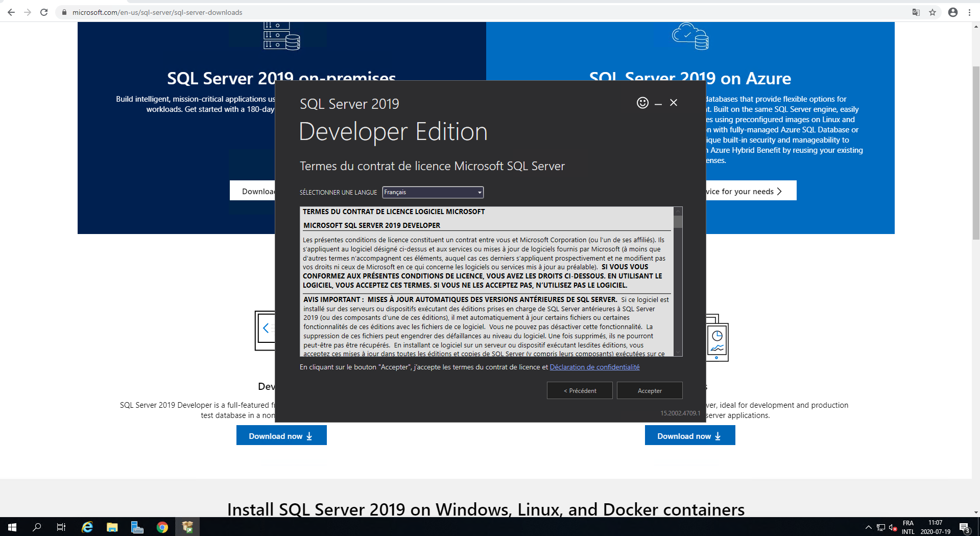Open the Chrome three-dot menu
The width and height of the screenshot is (980, 536).
click(969, 12)
